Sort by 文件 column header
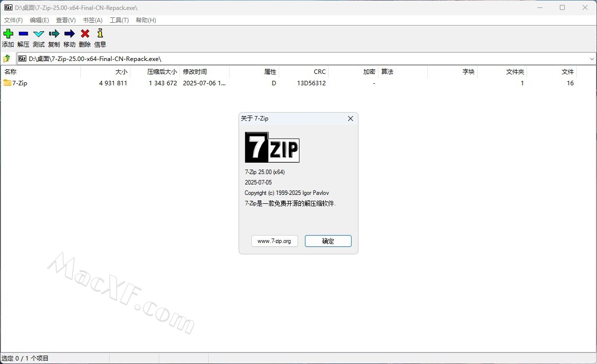Viewport: 597px width, 364px height. coord(551,72)
